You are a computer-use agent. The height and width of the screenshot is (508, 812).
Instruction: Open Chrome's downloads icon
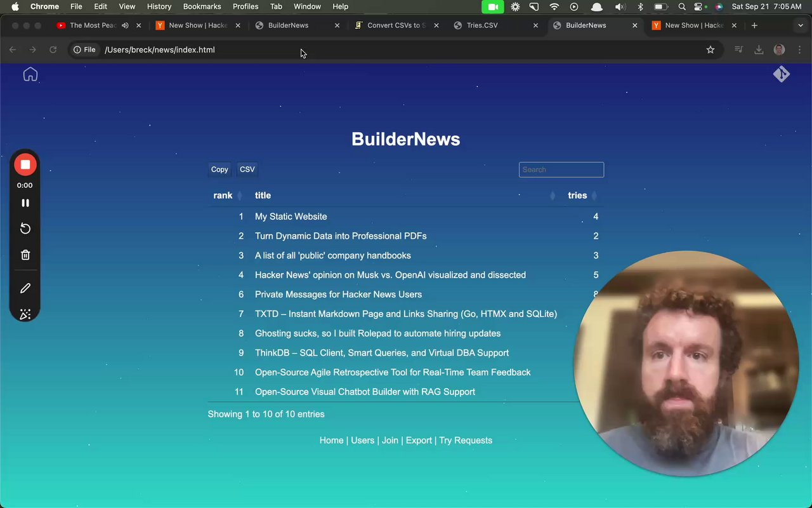coord(759,50)
